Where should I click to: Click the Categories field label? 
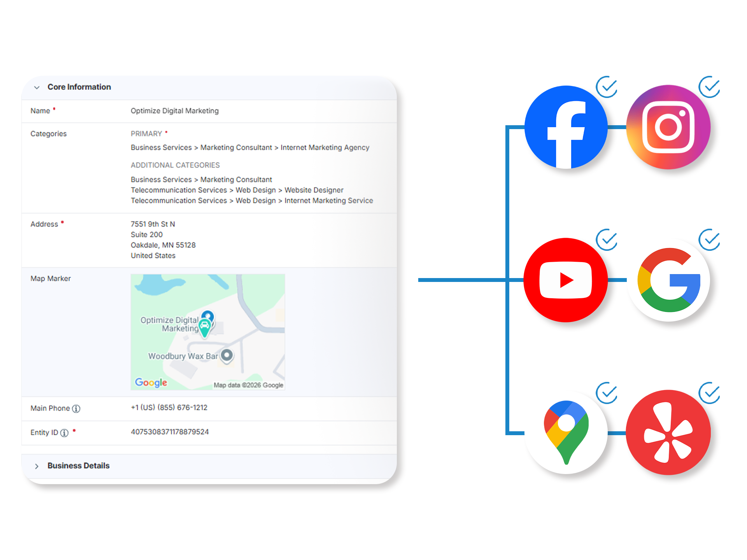click(49, 134)
